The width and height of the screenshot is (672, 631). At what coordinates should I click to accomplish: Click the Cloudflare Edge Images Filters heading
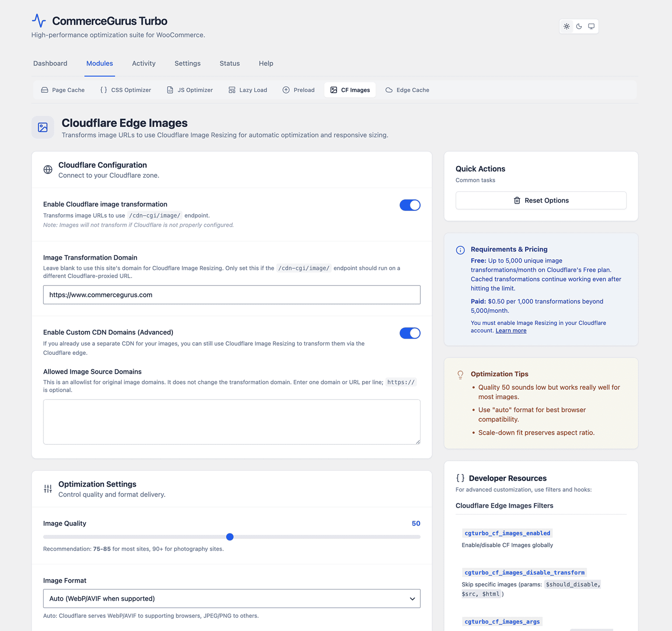504,506
